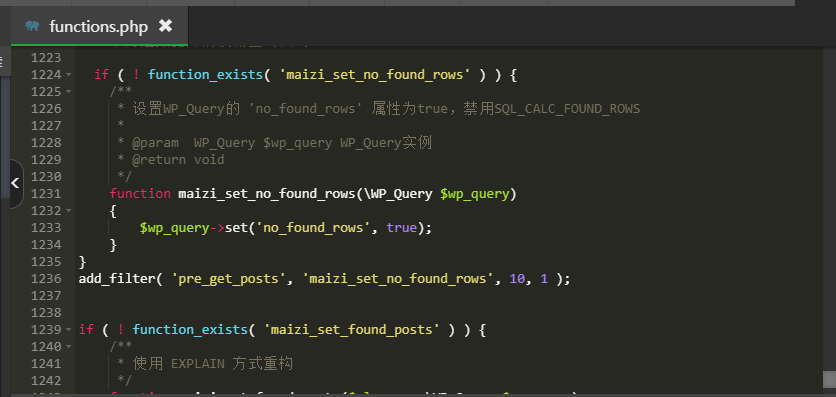Click line number 1223 in the gutter

[x=46, y=58]
